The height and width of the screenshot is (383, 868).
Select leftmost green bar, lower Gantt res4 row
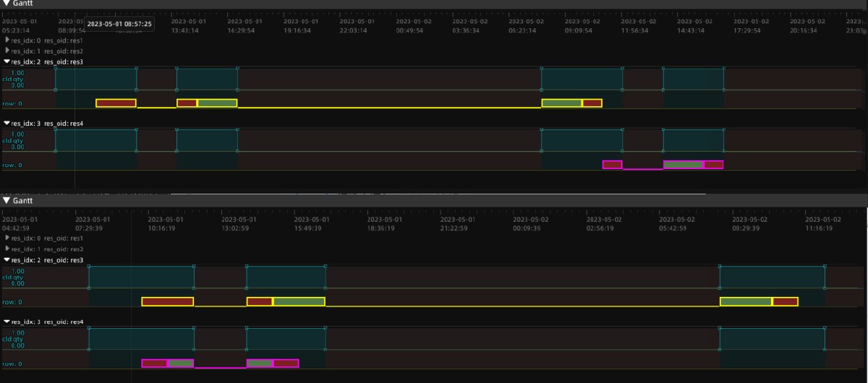coord(181,363)
